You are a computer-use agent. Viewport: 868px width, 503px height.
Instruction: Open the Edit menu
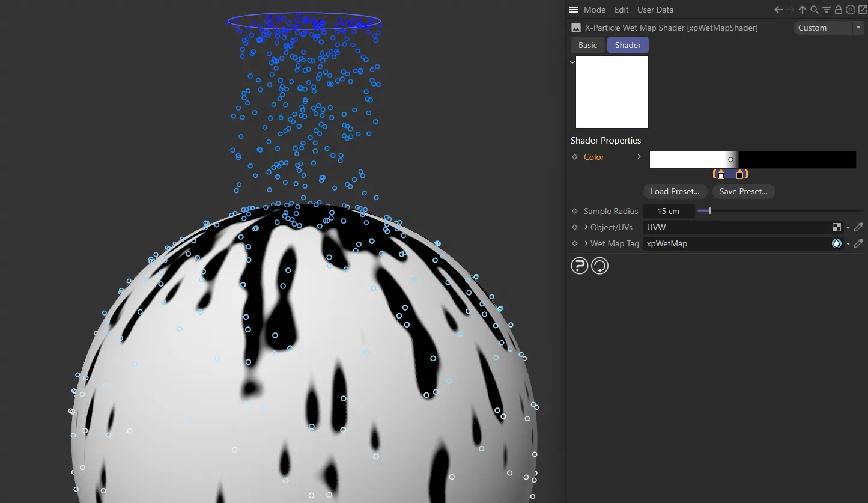621,10
